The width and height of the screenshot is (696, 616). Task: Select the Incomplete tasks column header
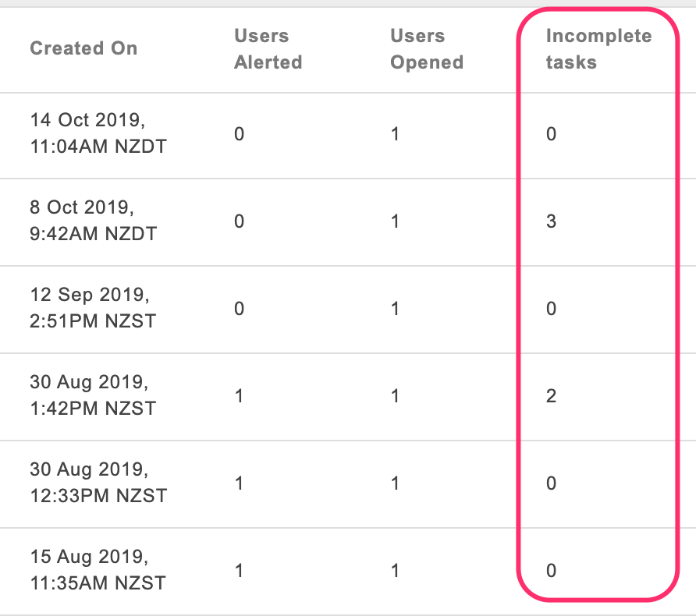point(598,49)
